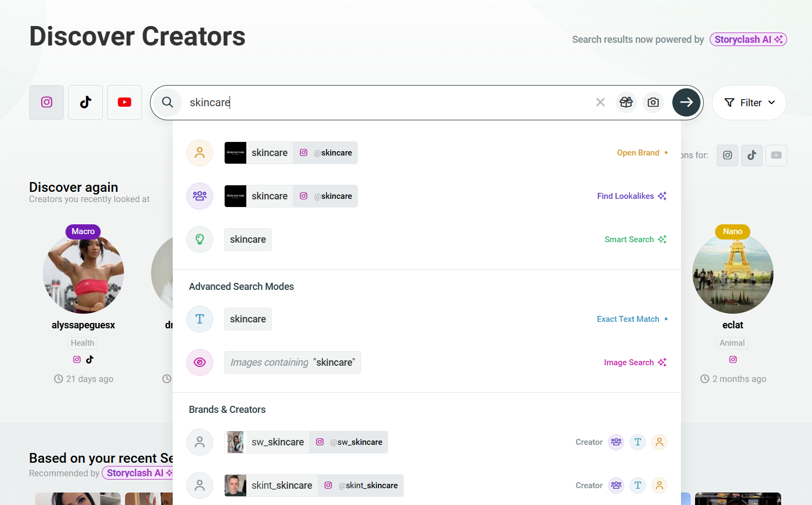Expand the Filter dropdown
The height and width of the screenshot is (505, 812).
coord(749,102)
